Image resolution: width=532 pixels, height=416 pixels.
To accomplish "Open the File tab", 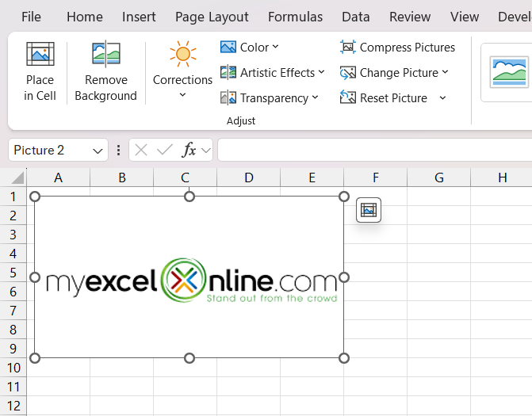I will point(31,17).
